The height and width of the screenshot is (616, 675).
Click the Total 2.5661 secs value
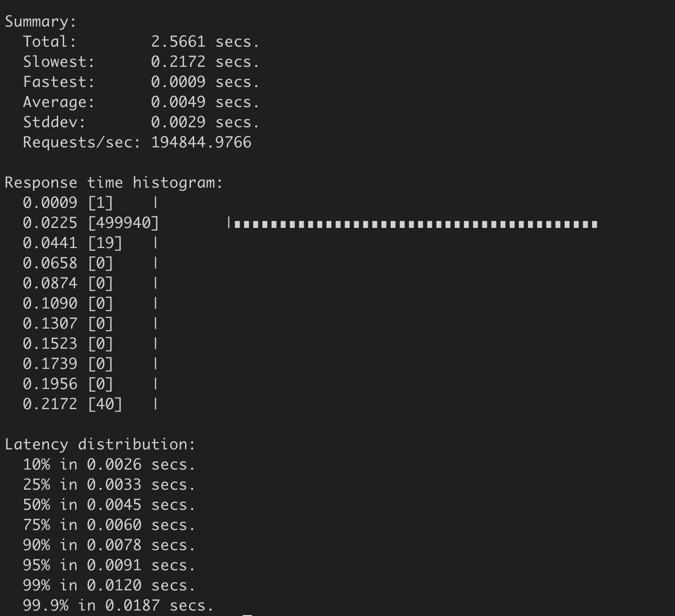click(x=205, y=42)
